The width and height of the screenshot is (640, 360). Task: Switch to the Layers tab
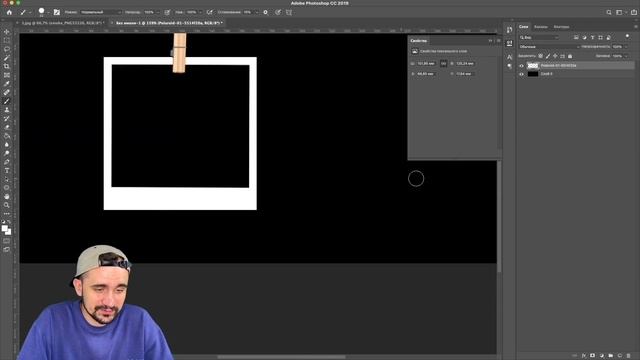524,27
